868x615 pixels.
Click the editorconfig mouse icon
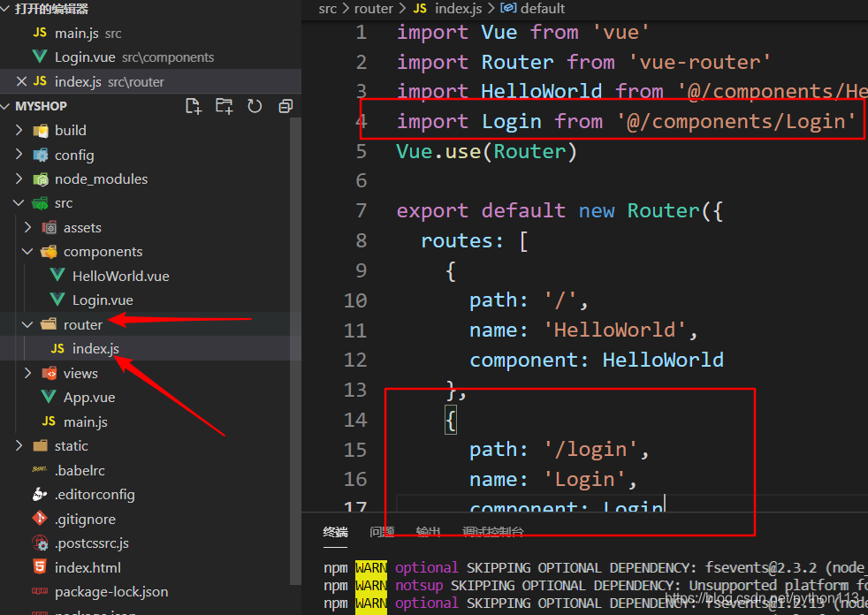click(x=40, y=494)
